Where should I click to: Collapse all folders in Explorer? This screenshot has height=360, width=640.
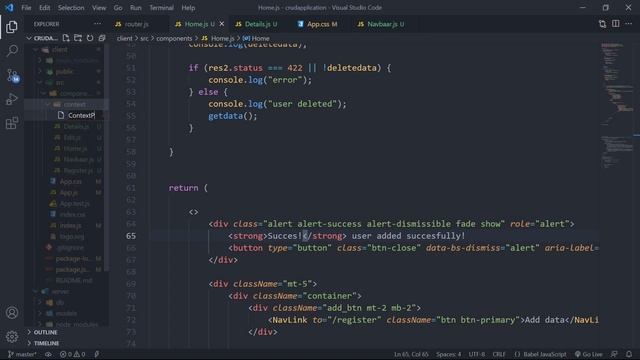click(x=102, y=38)
